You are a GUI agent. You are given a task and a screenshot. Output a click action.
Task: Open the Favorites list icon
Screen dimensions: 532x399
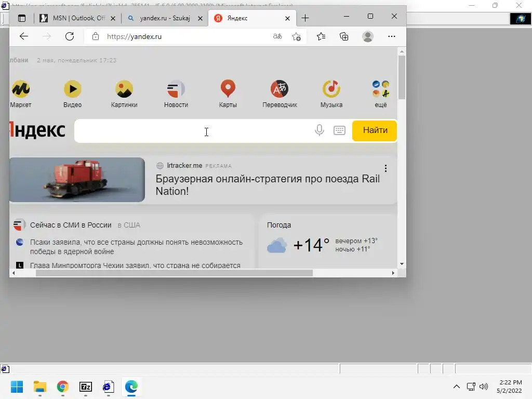click(x=321, y=36)
